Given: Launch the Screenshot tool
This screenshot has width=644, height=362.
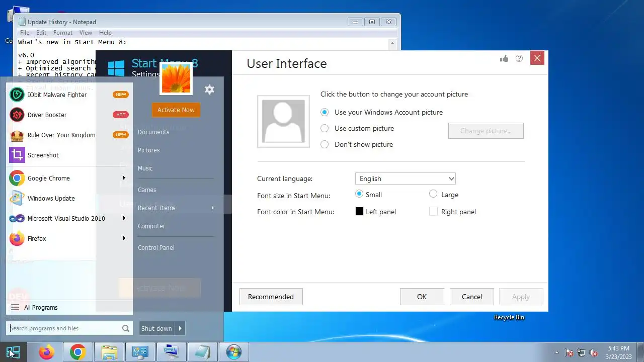Looking at the screenshot, I should 69,155.
